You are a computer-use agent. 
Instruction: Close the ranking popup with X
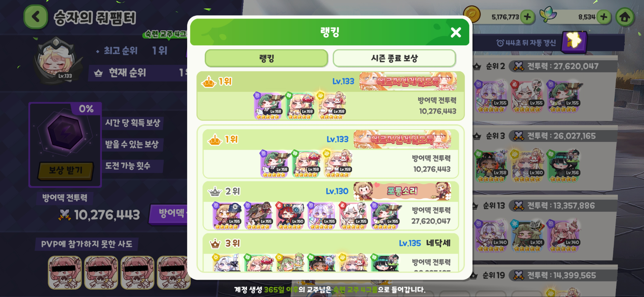456,32
